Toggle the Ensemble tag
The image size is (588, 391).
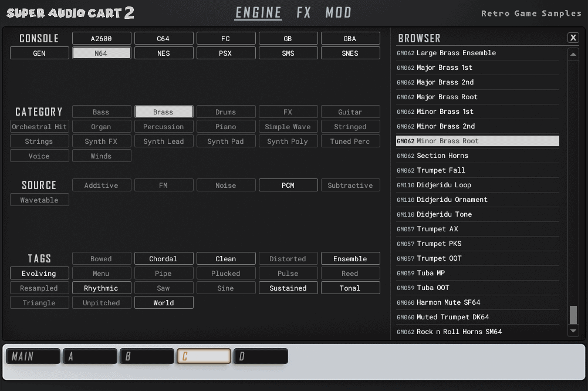pyautogui.click(x=350, y=258)
